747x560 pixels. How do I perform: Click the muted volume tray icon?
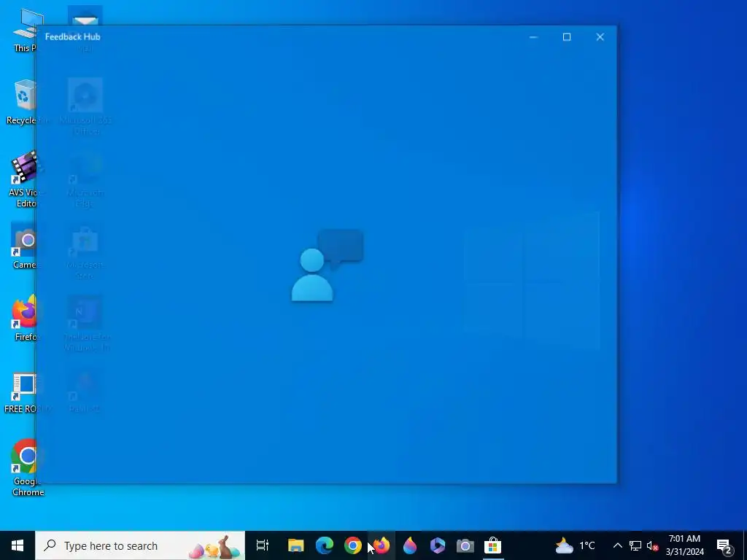click(x=652, y=545)
